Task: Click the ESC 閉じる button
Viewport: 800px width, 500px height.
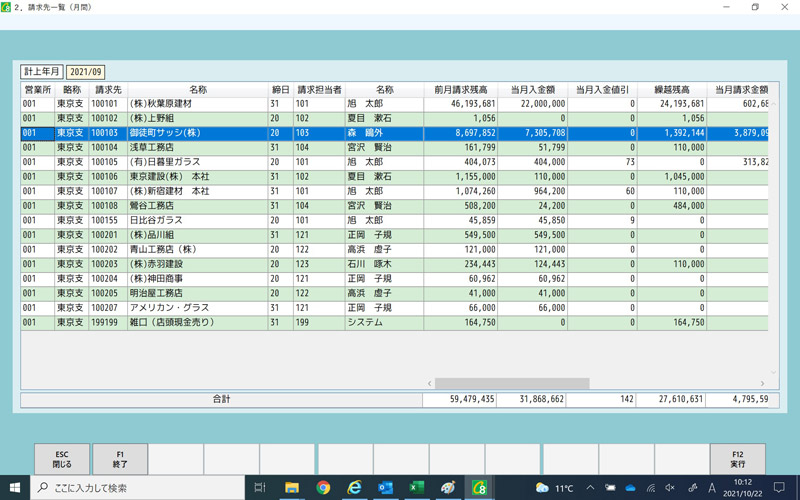Action: coord(62,459)
